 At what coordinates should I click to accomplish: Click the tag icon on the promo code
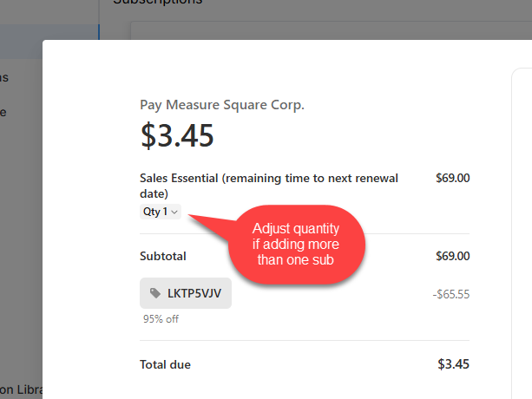155,293
